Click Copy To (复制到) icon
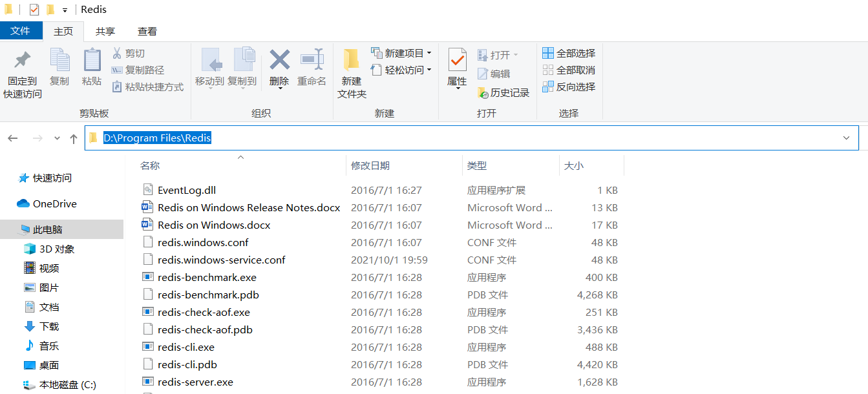Viewport: 868px width, 394px height. point(243,59)
